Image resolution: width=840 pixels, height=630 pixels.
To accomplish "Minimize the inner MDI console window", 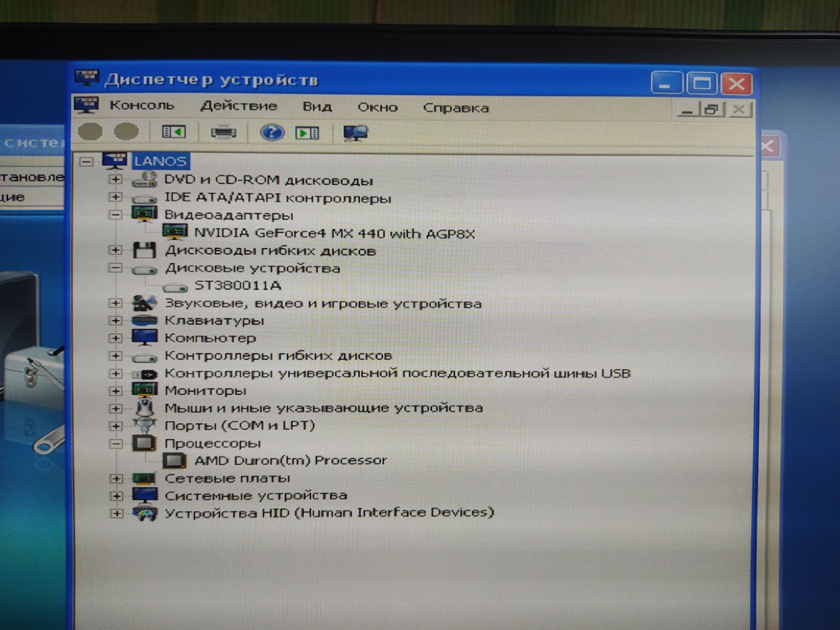I will tap(688, 110).
